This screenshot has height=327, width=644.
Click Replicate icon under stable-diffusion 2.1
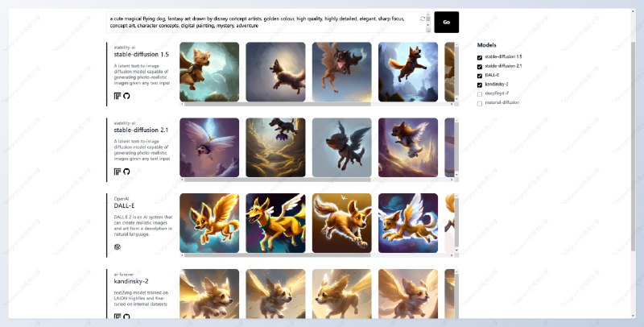pyautogui.click(x=118, y=172)
